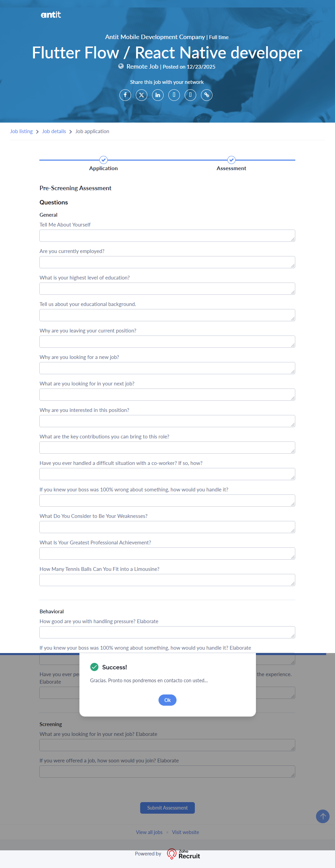335x868 pixels.
Task: Open the View all jobs link
Action: point(149,832)
